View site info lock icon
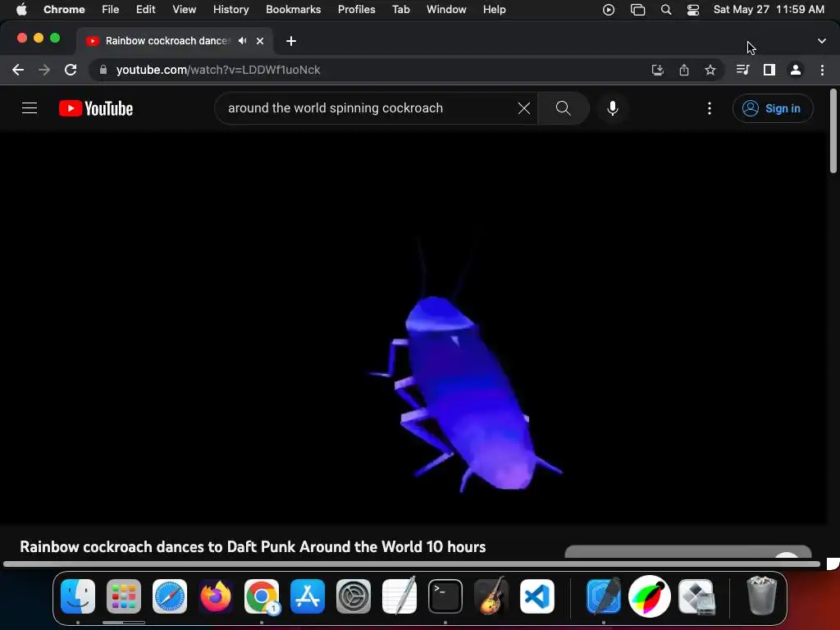The image size is (840, 630). point(103,70)
